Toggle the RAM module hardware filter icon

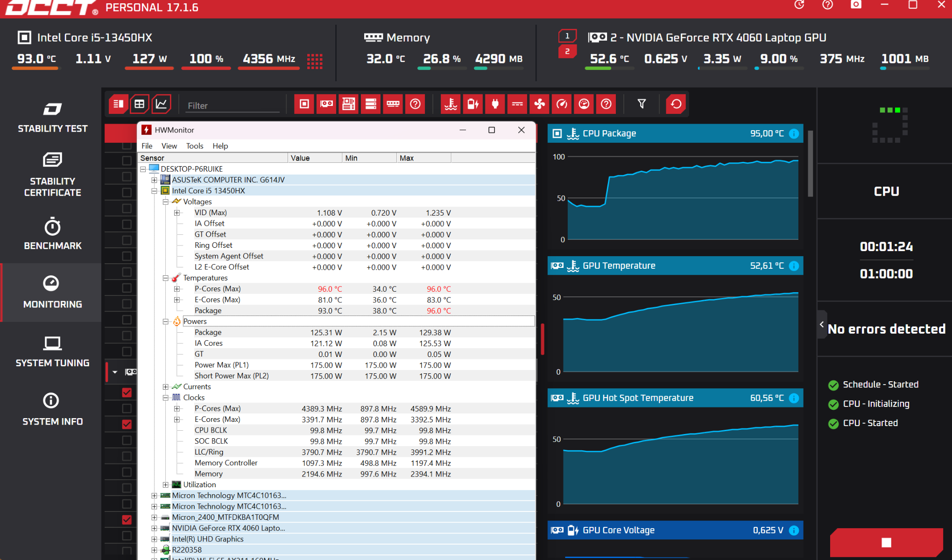[x=393, y=104]
